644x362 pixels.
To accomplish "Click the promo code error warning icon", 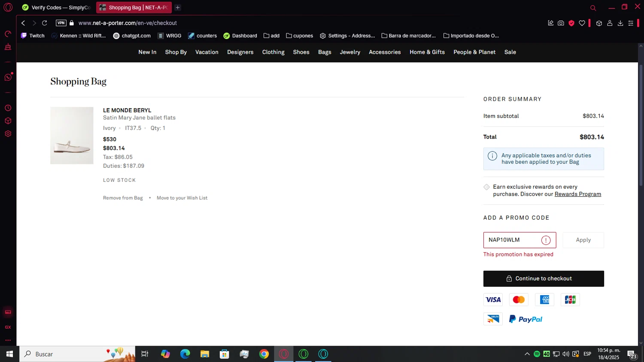I will click(546, 240).
